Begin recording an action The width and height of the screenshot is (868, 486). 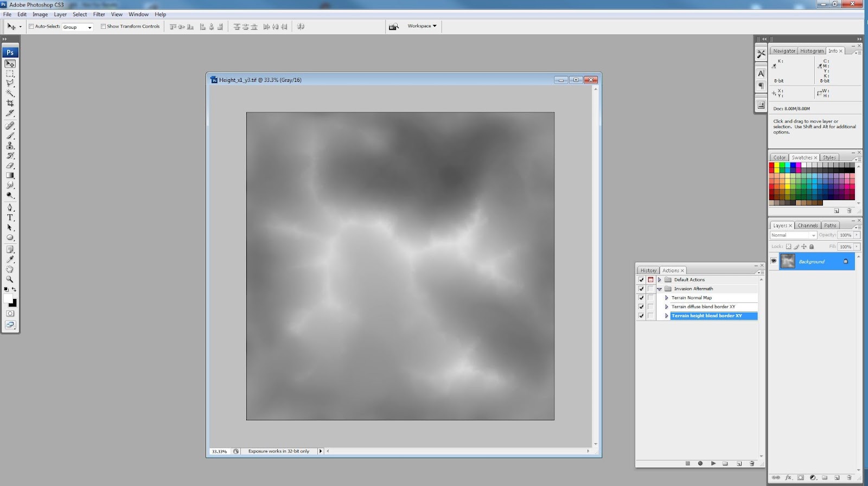(x=700, y=463)
